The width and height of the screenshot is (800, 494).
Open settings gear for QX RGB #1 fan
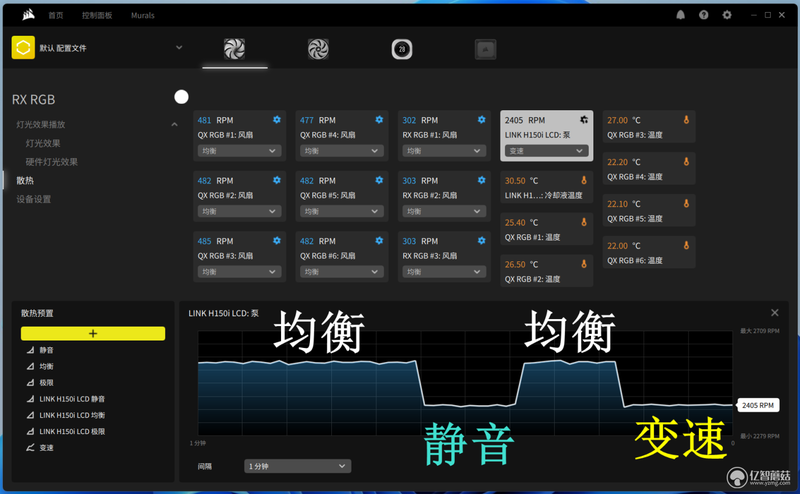(277, 119)
